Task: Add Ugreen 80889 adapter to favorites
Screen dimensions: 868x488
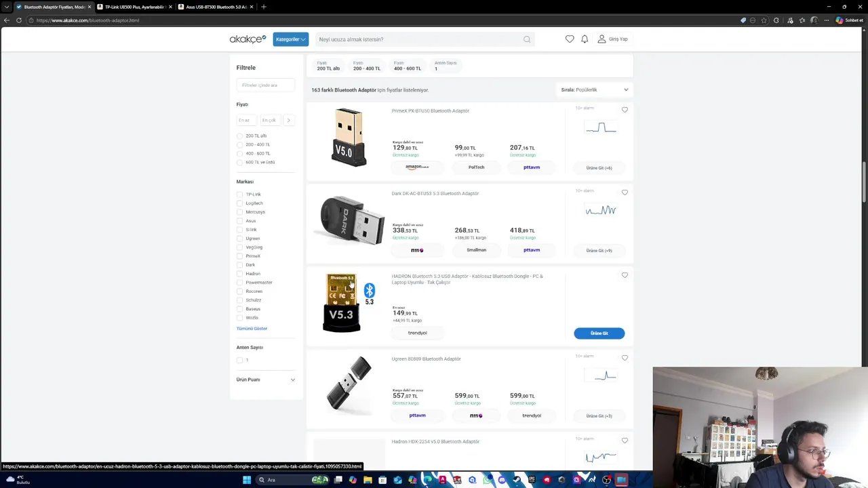Action: (x=625, y=358)
